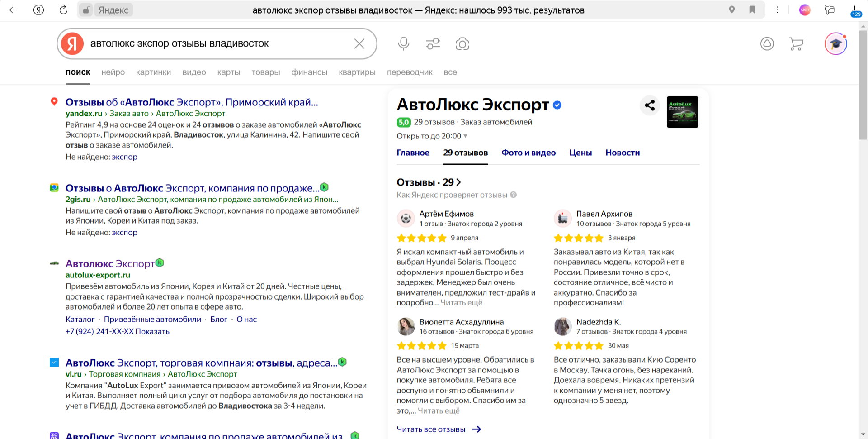Click the АвтоЛюкс Экспорт card title
868x439 pixels.
472,105
